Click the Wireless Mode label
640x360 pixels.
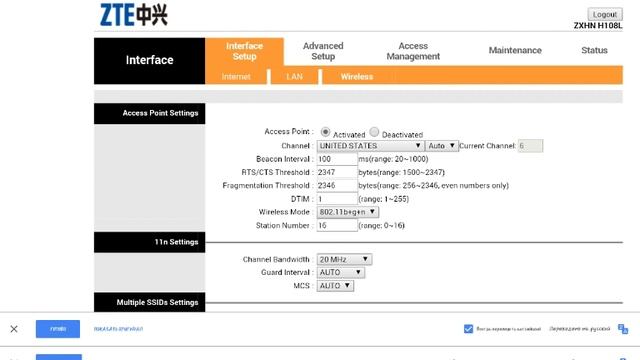[x=284, y=212]
